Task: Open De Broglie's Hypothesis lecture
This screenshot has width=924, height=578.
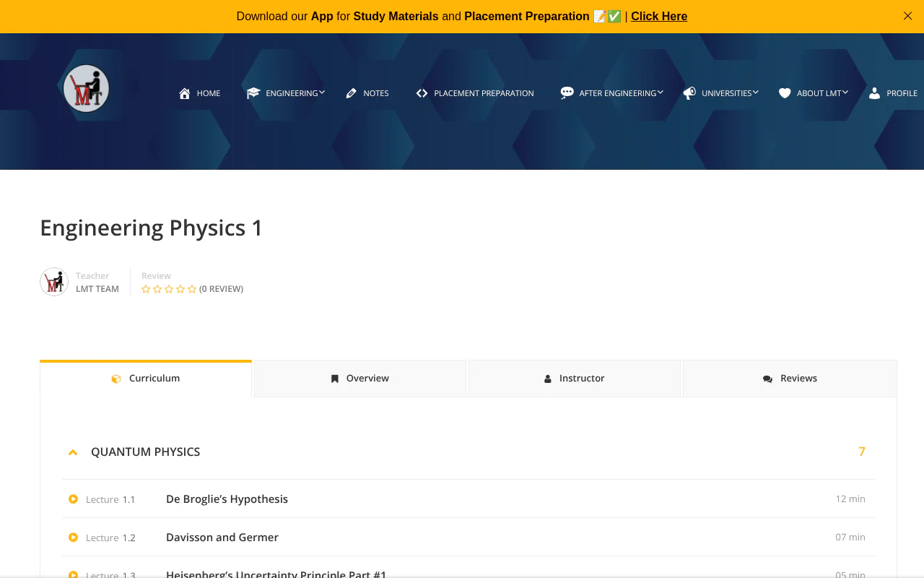Action: click(x=227, y=499)
